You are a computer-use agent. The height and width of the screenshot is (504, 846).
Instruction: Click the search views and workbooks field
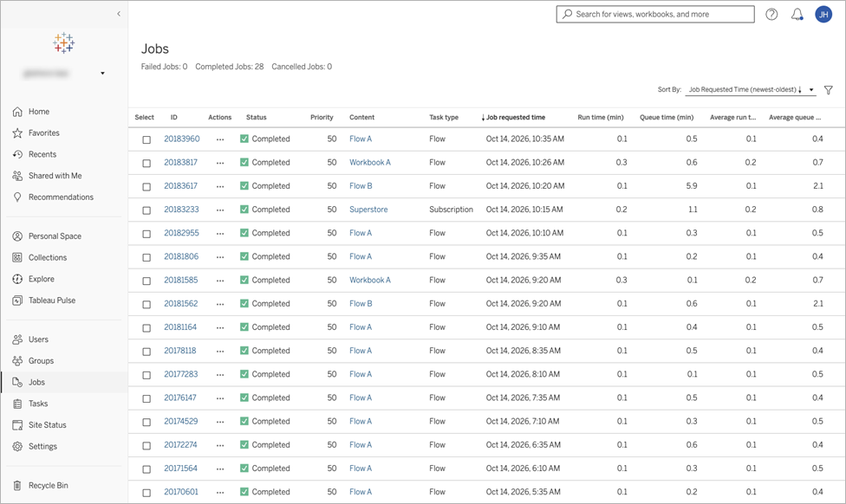click(x=655, y=15)
